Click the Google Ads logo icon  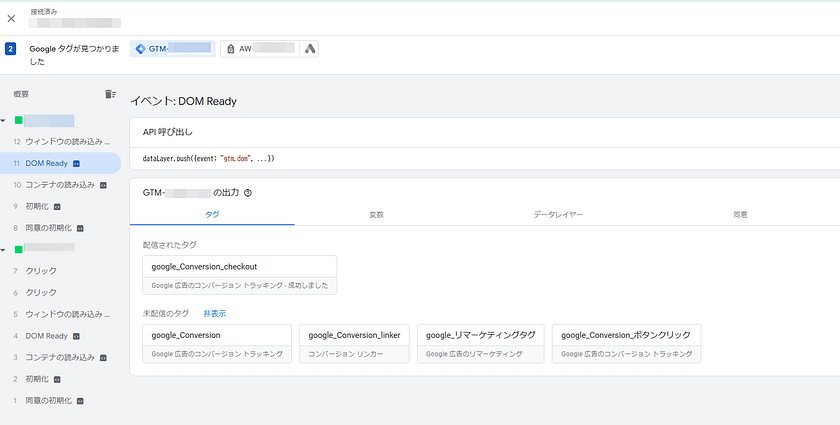[x=309, y=48]
